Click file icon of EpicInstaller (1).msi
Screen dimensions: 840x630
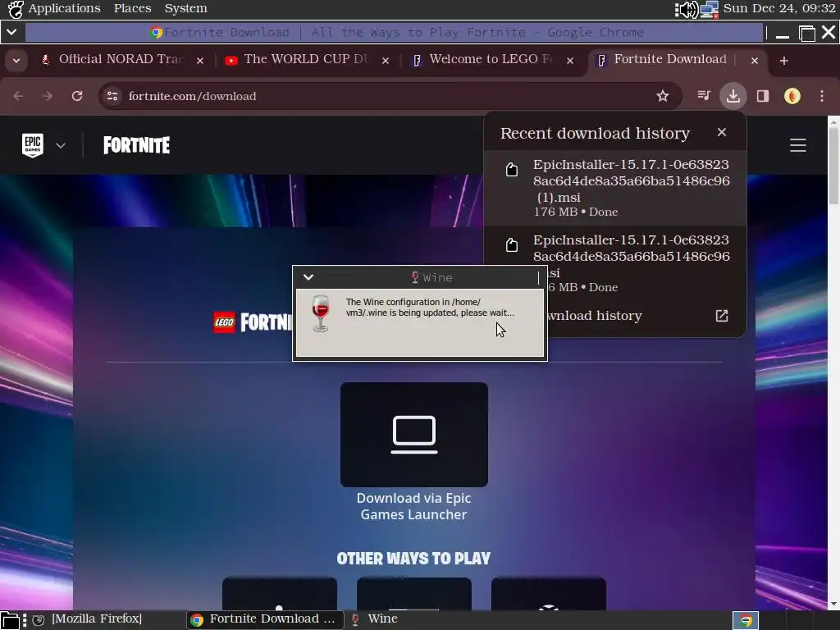pyautogui.click(x=512, y=170)
